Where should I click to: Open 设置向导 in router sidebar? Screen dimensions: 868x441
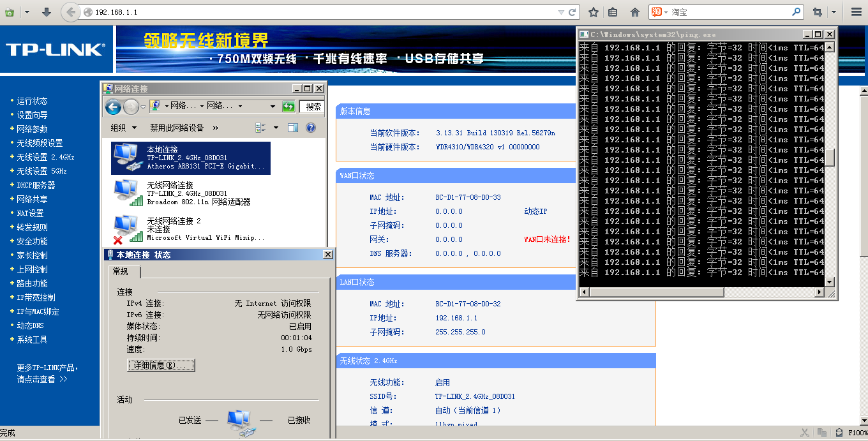[32, 115]
